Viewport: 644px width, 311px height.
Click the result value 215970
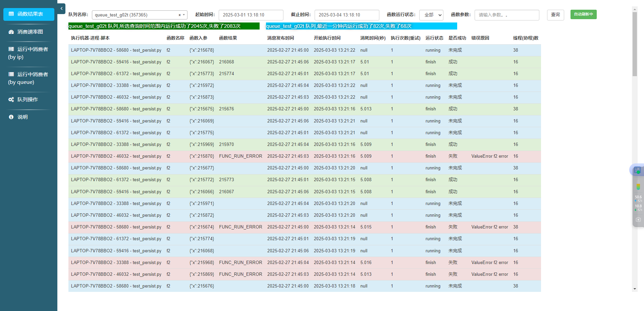(226, 145)
